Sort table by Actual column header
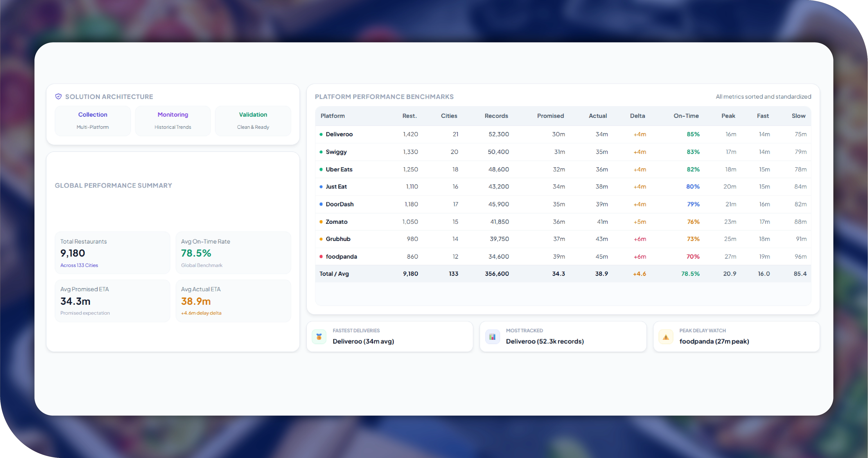This screenshot has height=458, width=868. (x=598, y=116)
